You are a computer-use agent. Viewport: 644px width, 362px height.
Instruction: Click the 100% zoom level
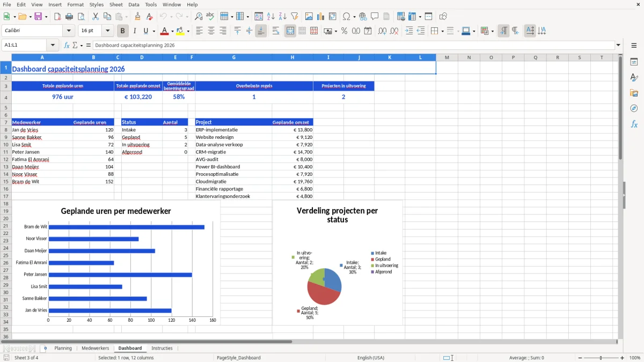click(635, 358)
